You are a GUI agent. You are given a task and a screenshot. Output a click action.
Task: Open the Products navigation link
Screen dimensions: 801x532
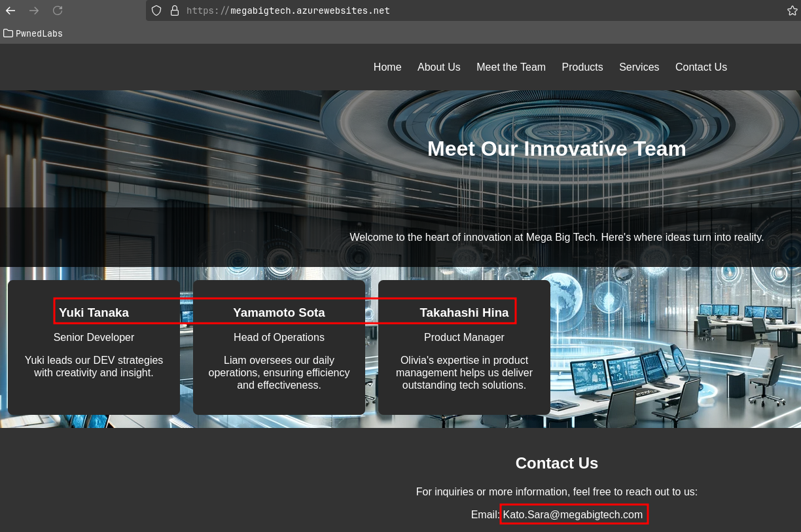pos(582,67)
